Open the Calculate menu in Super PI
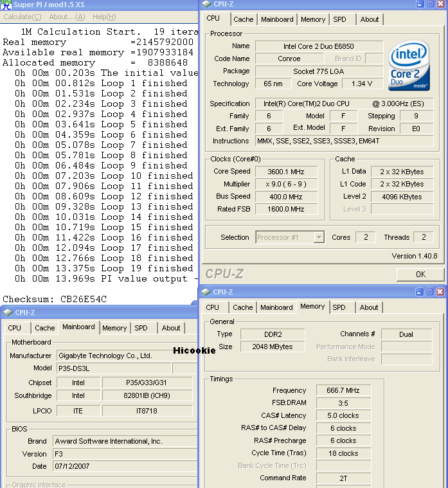The height and width of the screenshot is (488, 448). click(22, 17)
